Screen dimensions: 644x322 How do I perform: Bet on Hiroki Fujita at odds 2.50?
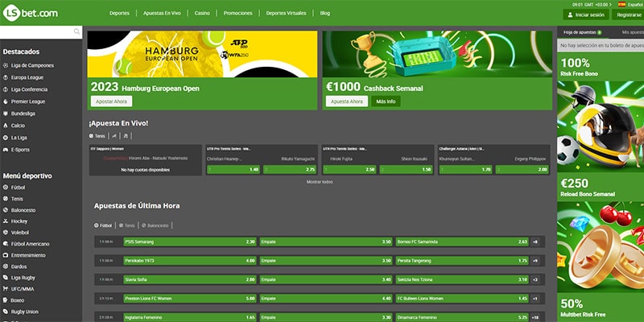(x=349, y=170)
